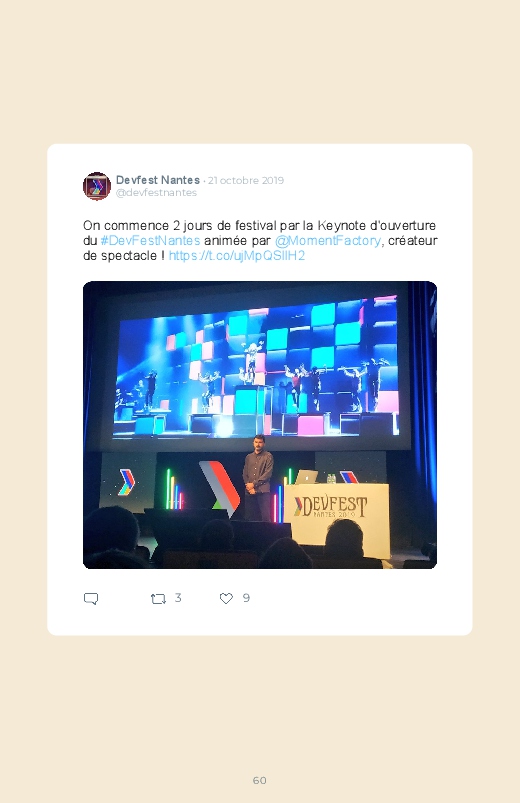Click the heart like icon
Screen dimensions: 520x803
(226, 598)
